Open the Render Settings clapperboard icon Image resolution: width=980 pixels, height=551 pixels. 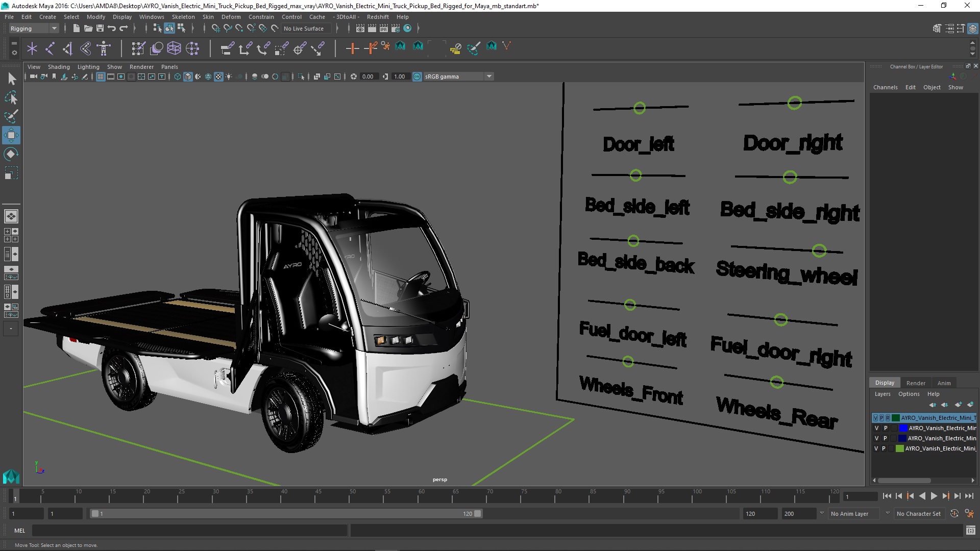(396, 29)
